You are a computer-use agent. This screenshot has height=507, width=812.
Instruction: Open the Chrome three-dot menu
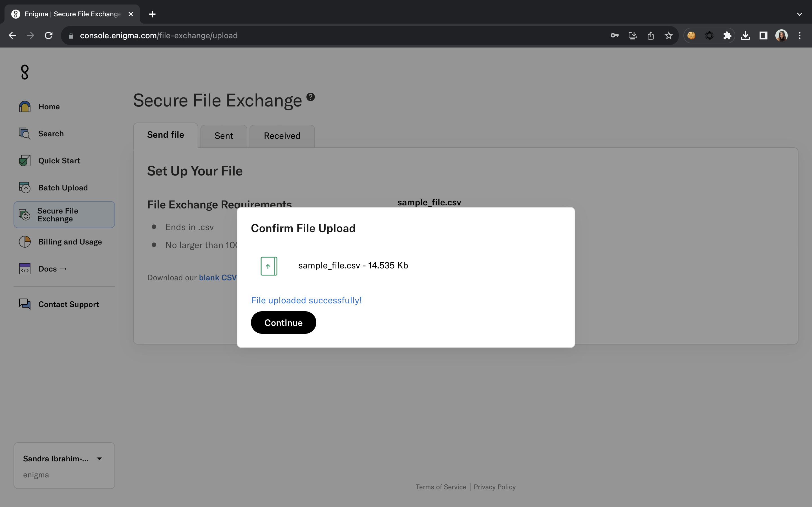pos(799,35)
